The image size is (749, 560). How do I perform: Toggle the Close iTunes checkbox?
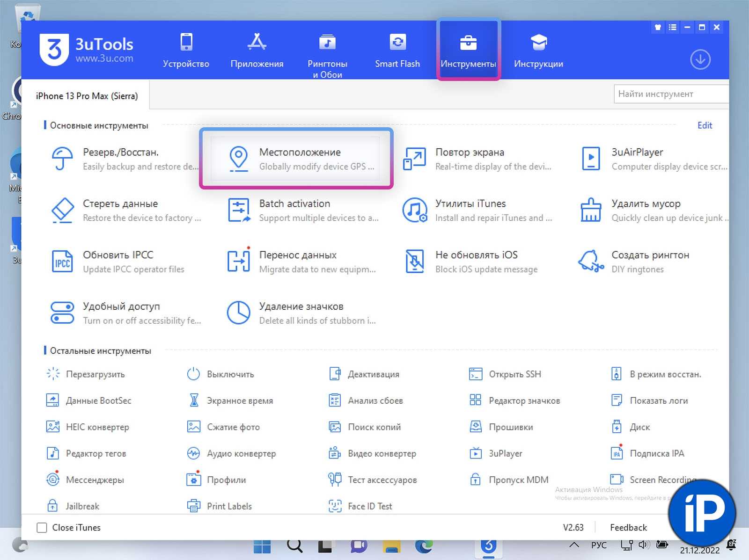[42, 527]
